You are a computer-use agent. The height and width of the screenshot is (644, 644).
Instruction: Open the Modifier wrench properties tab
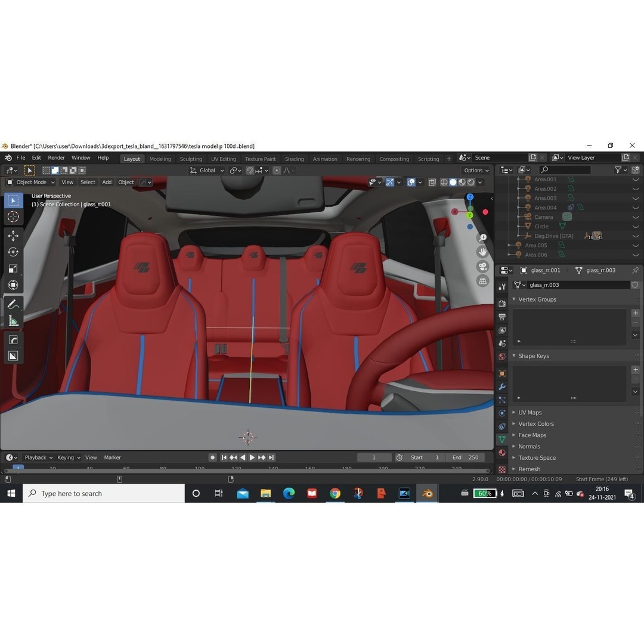pos(502,386)
